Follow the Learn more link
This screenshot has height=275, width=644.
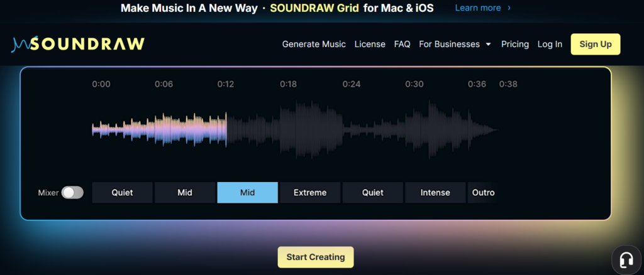(478, 8)
